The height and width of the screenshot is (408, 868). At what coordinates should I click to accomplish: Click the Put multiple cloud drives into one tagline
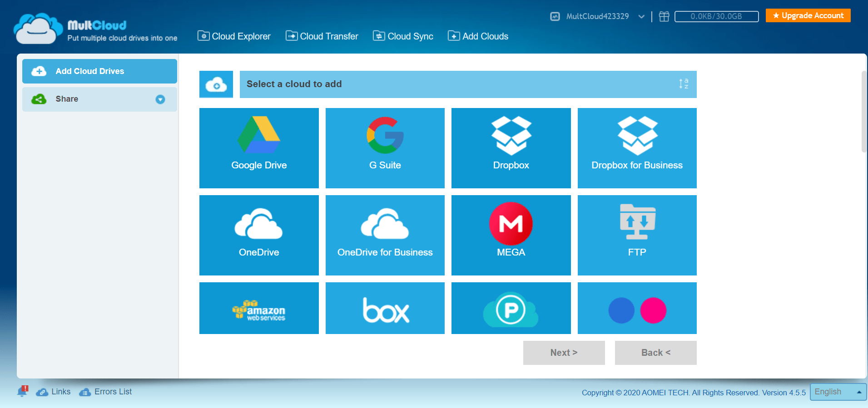coord(122,38)
